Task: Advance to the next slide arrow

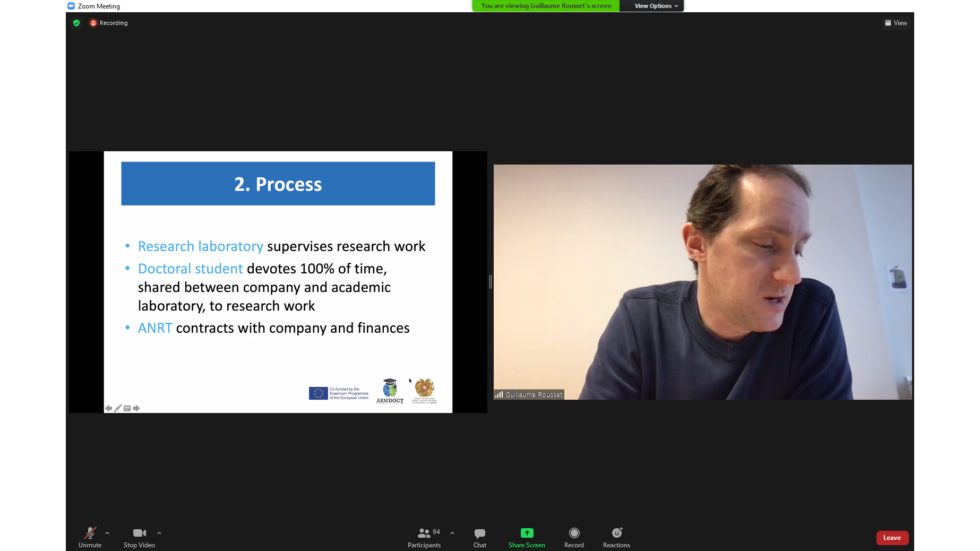Action: (136, 408)
